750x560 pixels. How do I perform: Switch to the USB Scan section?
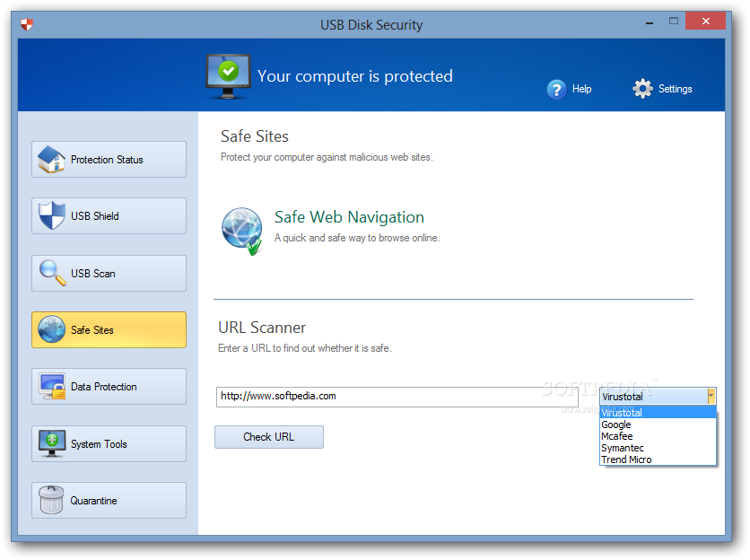(x=109, y=273)
